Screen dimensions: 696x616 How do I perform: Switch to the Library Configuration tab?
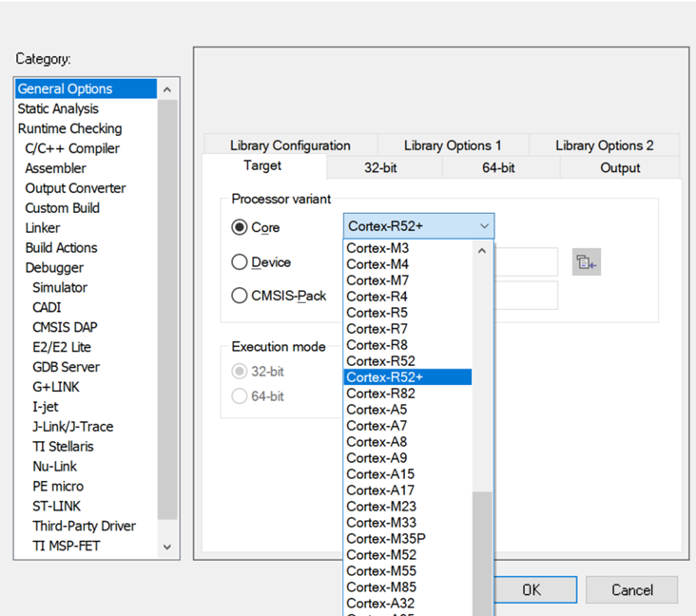pyautogui.click(x=290, y=145)
